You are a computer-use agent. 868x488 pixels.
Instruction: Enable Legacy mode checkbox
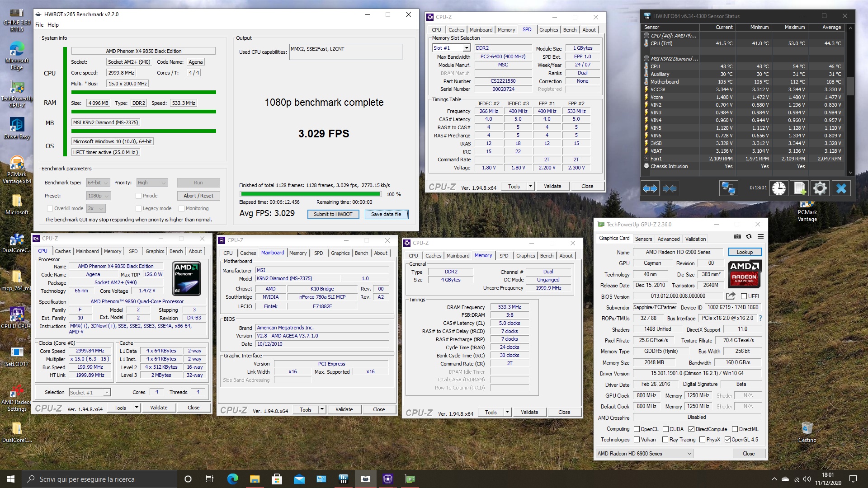pyautogui.click(x=139, y=208)
